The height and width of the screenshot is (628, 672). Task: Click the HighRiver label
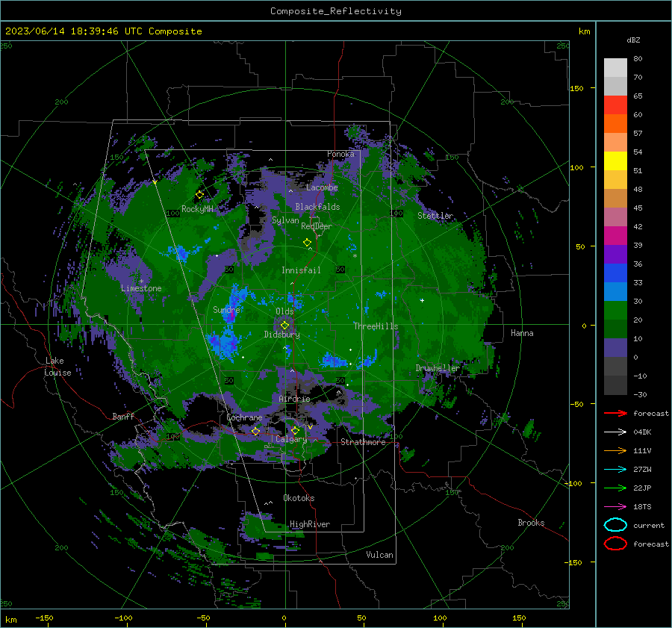[310, 524]
